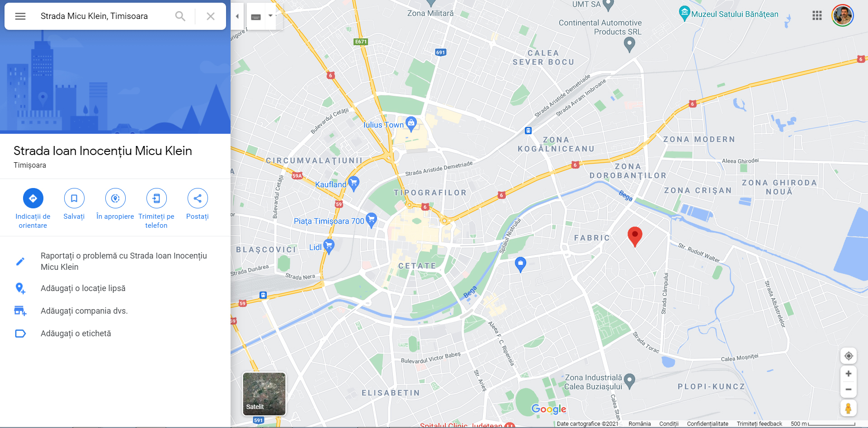Open Street View with the Pegman icon
The image size is (868, 428).
(x=849, y=408)
